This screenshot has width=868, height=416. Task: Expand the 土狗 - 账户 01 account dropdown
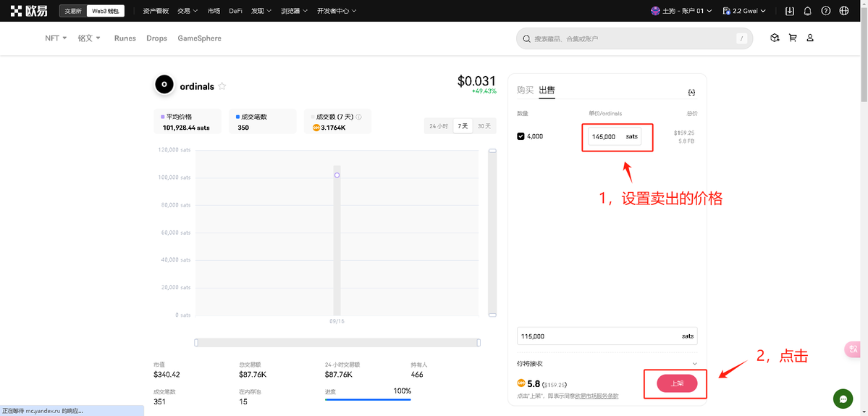[x=681, y=11]
